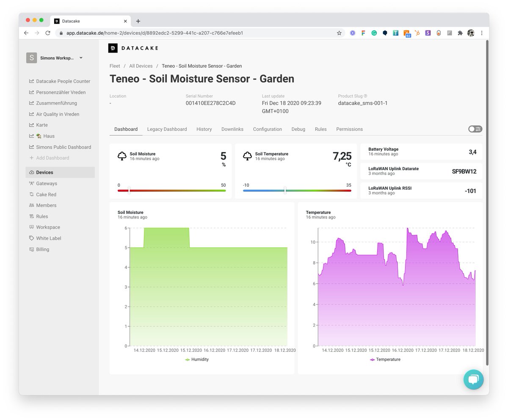The height and width of the screenshot is (420, 508).
Task: Open the support chat bubble
Action: coord(473,379)
